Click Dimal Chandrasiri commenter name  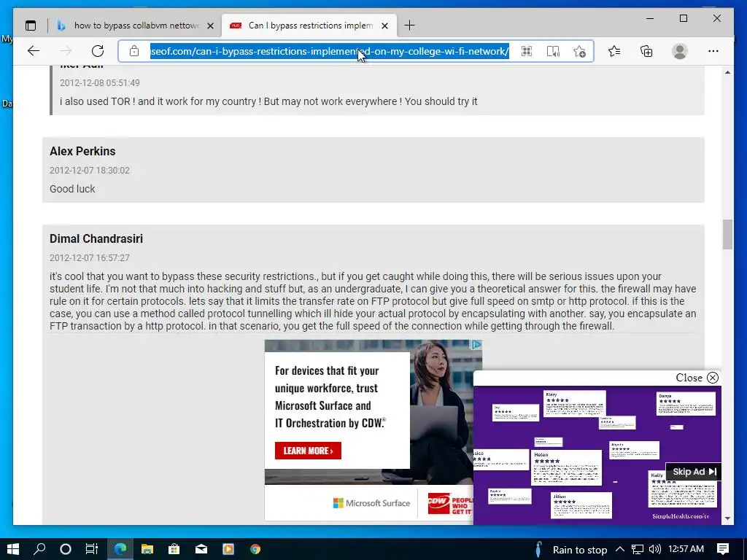point(96,239)
